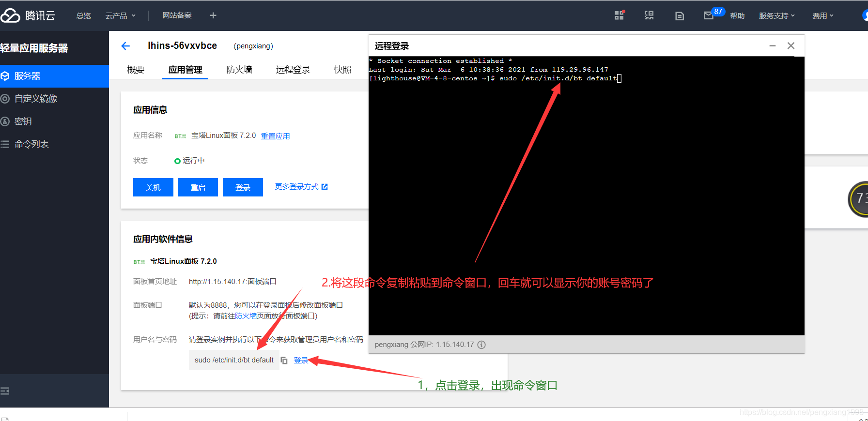
Task: Click the 密钥 key icon
Action: point(5,121)
